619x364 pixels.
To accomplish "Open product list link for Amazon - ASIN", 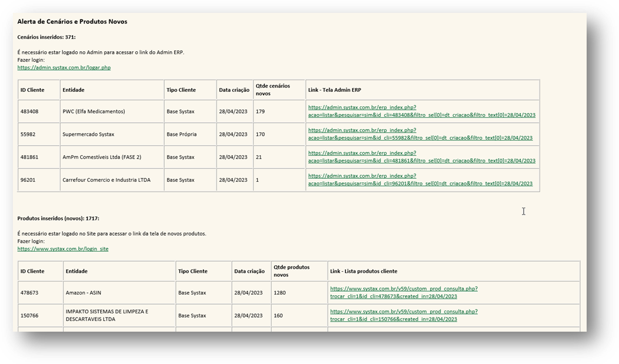I will (x=404, y=293).
